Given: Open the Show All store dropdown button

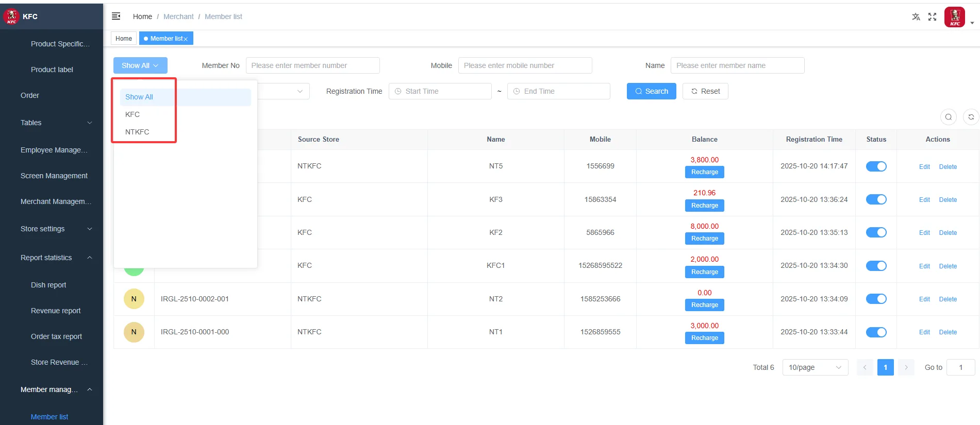Looking at the screenshot, I should coord(140,65).
